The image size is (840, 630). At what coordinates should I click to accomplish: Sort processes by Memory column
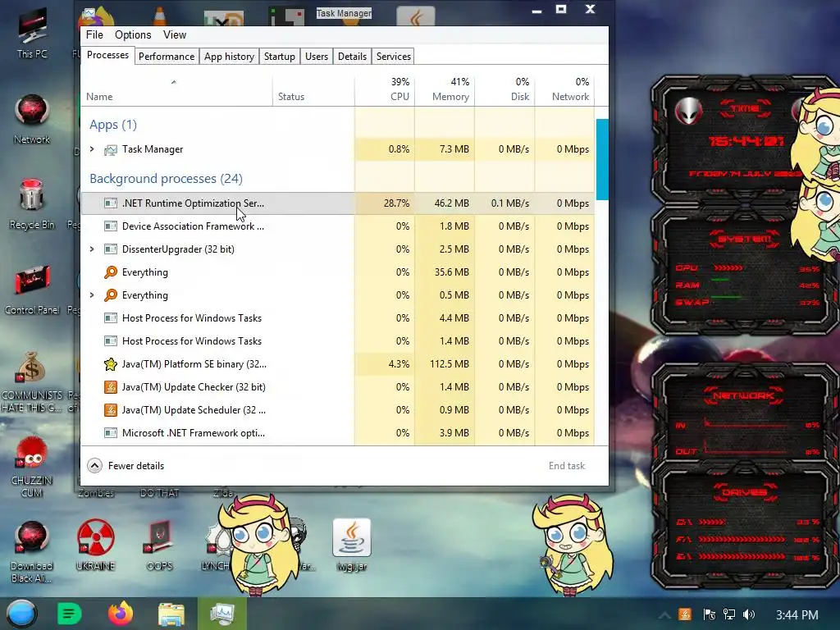pos(445,90)
